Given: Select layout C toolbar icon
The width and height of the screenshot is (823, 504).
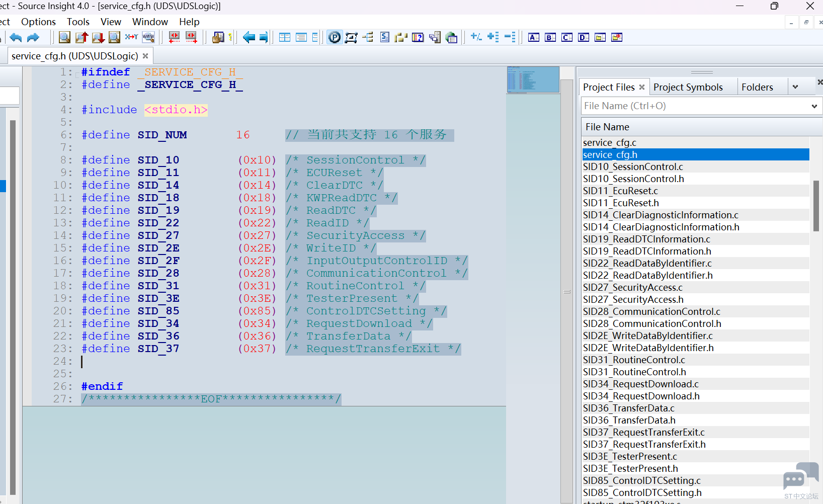Looking at the screenshot, I should pyautogui.click(x=567, y=37).
